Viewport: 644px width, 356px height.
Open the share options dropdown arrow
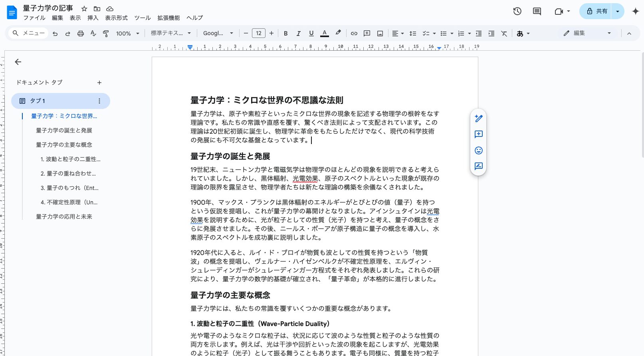(x=618, y=11)
